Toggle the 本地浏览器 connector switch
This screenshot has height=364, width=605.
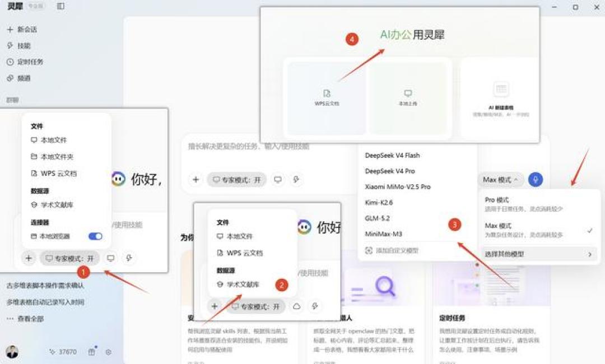tap(95, 236)
